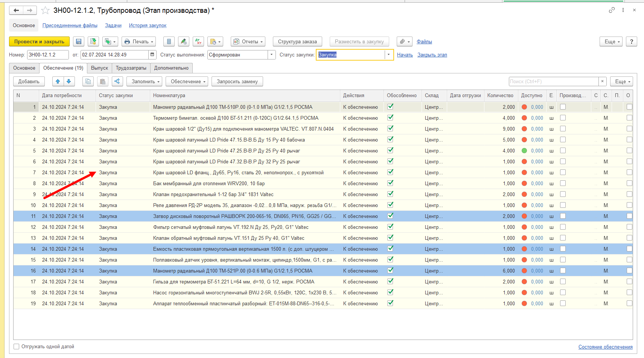Open the История закупок section

click(x=148, y=26)
